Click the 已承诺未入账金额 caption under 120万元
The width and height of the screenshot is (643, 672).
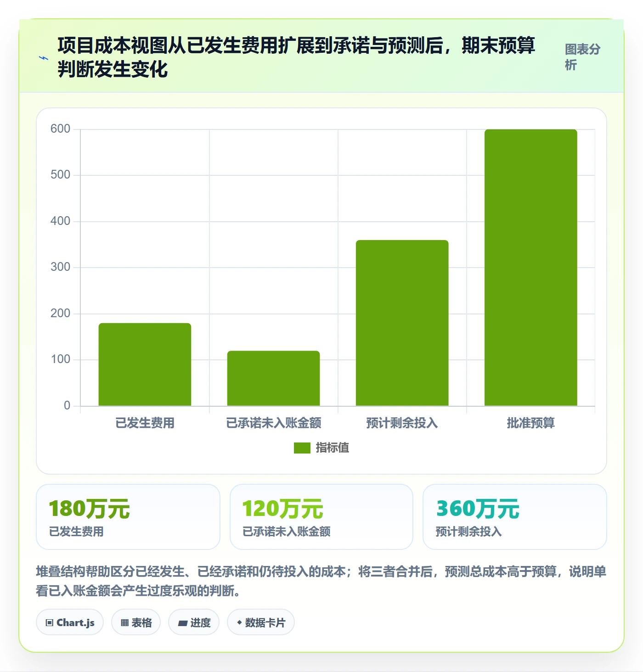[287, 532]
